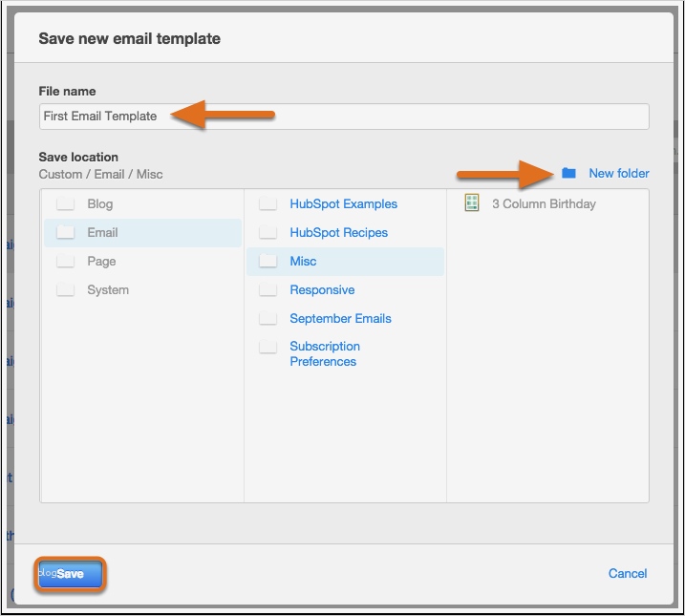This screenshot has height=616, width=685.
Task: Open the September Emails folder
Action: point(340,319)
